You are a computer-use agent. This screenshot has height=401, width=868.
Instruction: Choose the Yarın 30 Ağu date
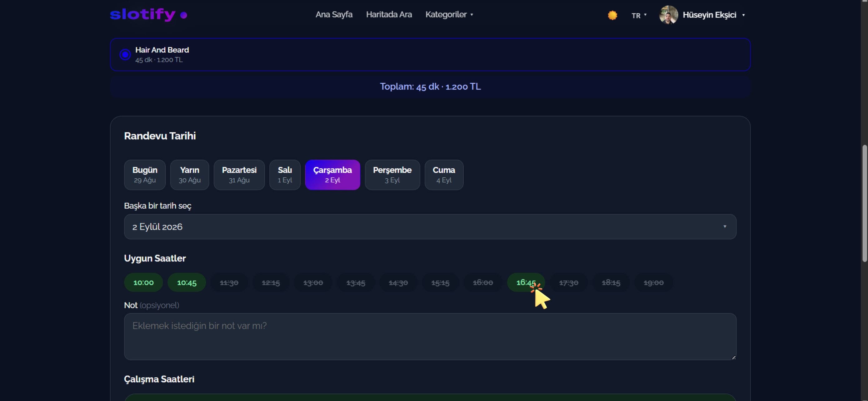190,175
